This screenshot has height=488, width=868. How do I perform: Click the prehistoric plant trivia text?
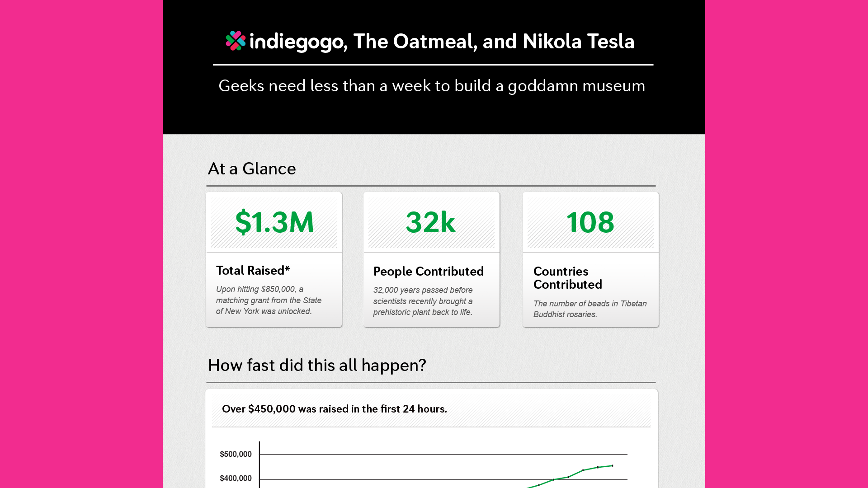(423, 301)
